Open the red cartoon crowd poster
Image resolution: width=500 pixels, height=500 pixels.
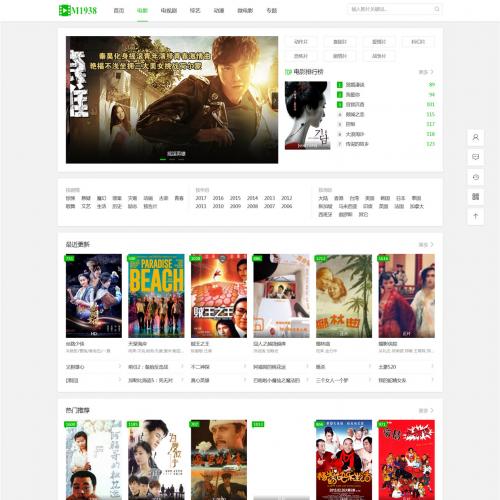406,460
